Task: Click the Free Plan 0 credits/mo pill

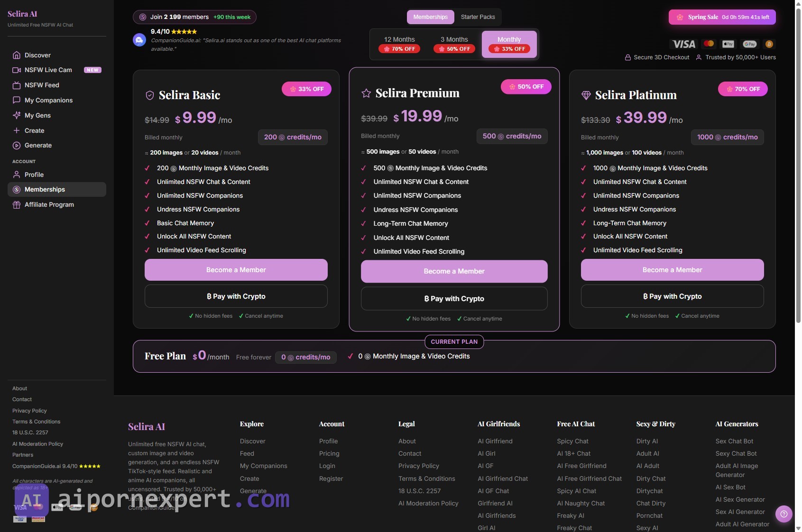Action: [x=306, y=357]
